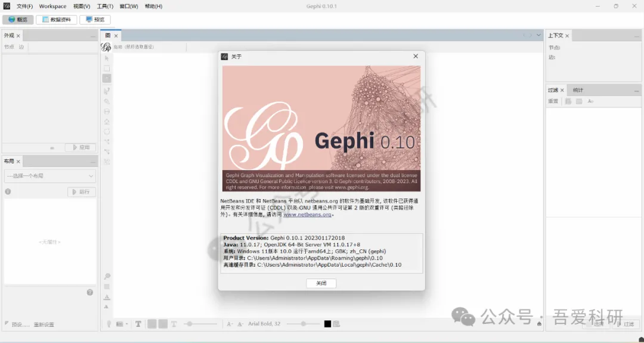Open the 工具(T) menu
Image resolution: width=644 pixels, height=343 pixels.
[105, 6]
